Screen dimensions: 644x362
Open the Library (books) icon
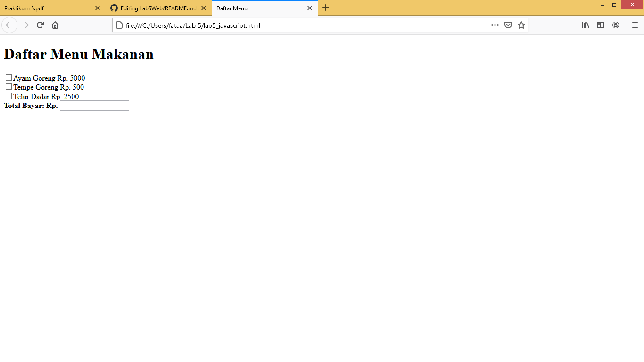[x=585, y=25]
